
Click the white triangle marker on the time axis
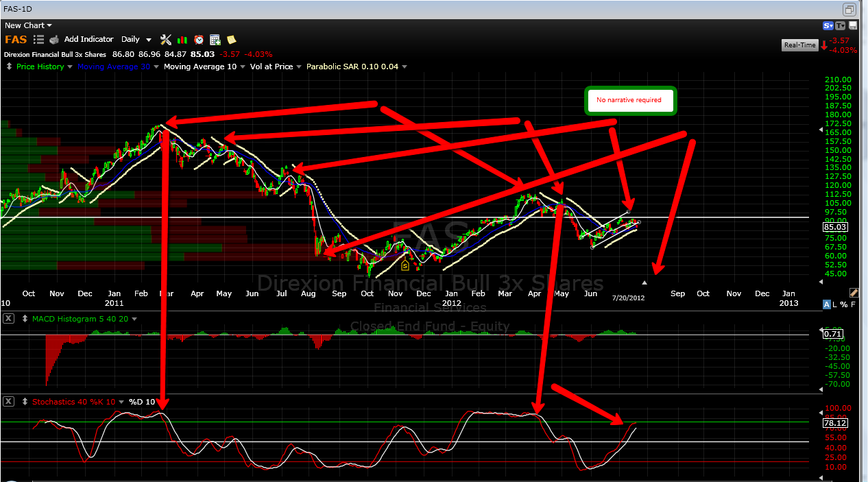point(644,282)
